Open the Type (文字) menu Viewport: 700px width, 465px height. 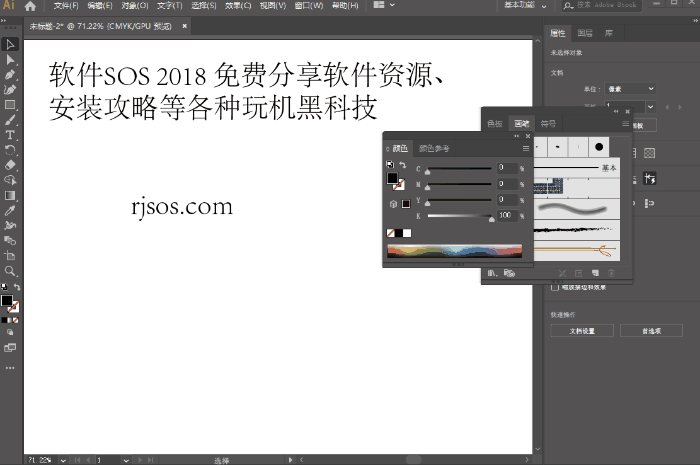[169, 6]
